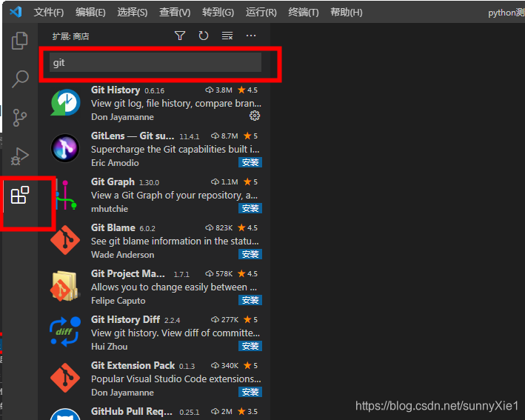Click publisher name Felipe Caputo
This screenshot has height=420, width=525.
(118, 301)
